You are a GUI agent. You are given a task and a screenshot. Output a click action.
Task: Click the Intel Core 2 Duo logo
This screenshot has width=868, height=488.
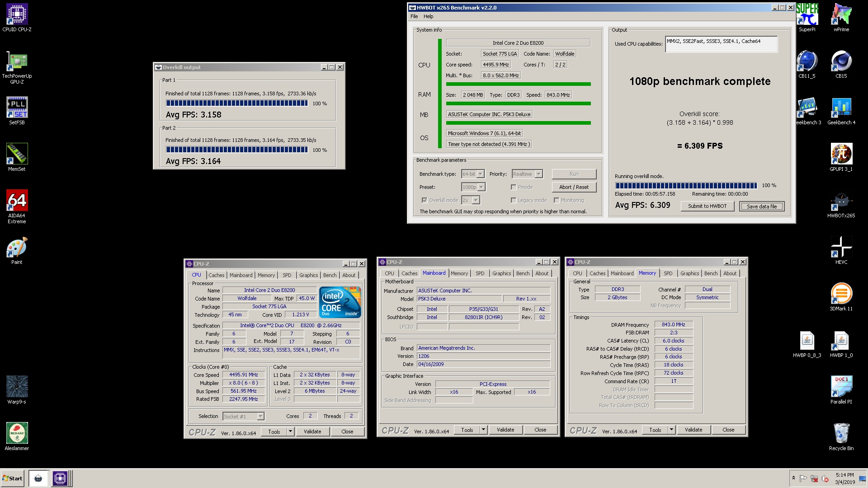tap(340, 302)
